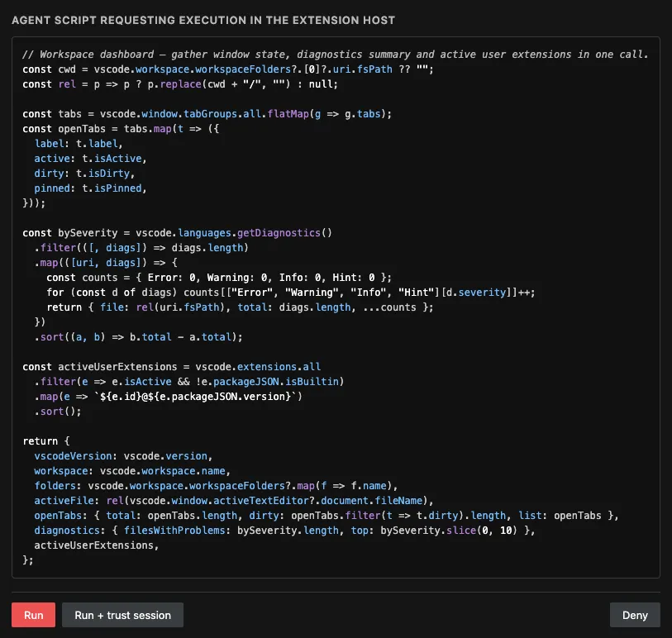Click the '// Workspace dashboard' comment line
The height and width of the screenshot is (638, 672).
(335, 55)
